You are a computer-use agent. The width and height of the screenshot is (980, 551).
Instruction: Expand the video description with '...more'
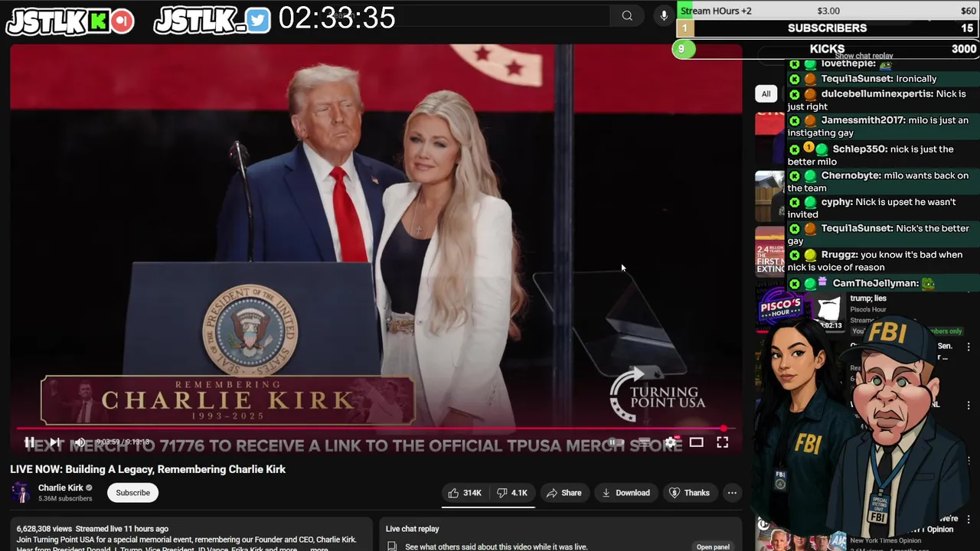pos(318,549)
